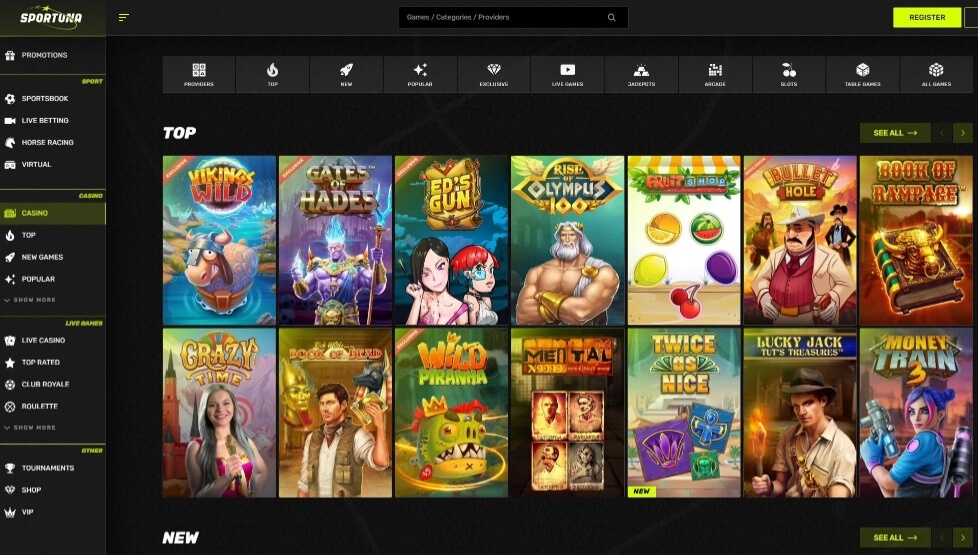Open the Live Games category tile
Viewport: 978px width, 555px height.
[x=568, y=74]
